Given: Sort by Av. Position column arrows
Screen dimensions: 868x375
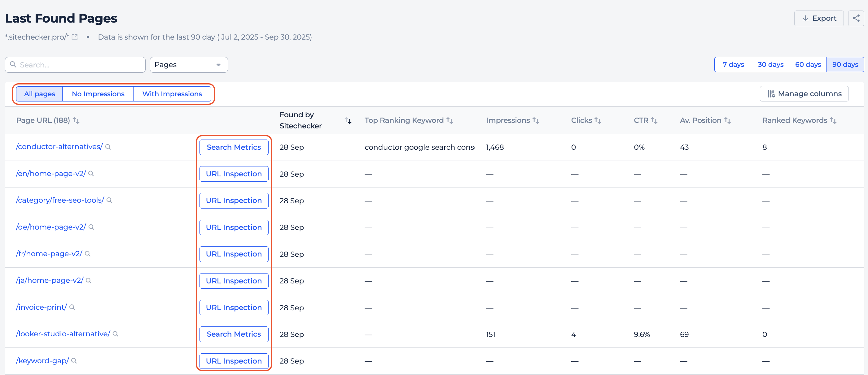Looking at the screenshot, I should [x=727, y=120].
